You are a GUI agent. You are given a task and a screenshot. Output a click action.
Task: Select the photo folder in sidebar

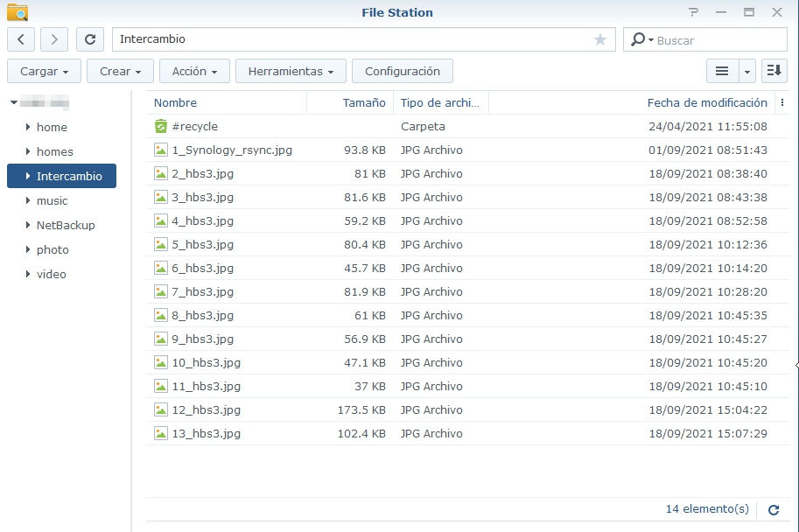[x=53, y=249]
